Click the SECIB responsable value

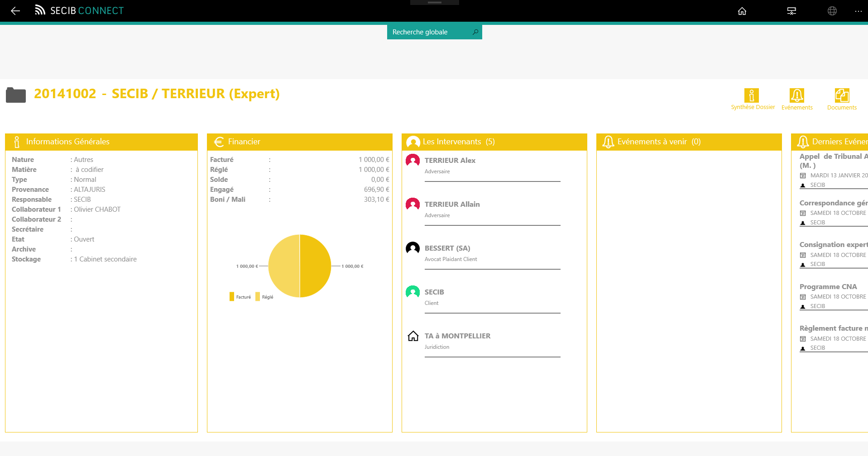pos(82,199)
